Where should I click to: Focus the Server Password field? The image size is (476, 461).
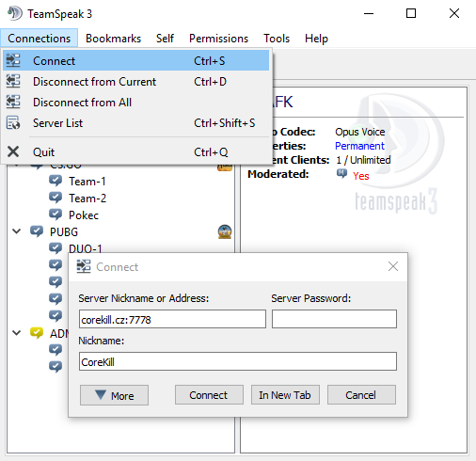point(334,319)
